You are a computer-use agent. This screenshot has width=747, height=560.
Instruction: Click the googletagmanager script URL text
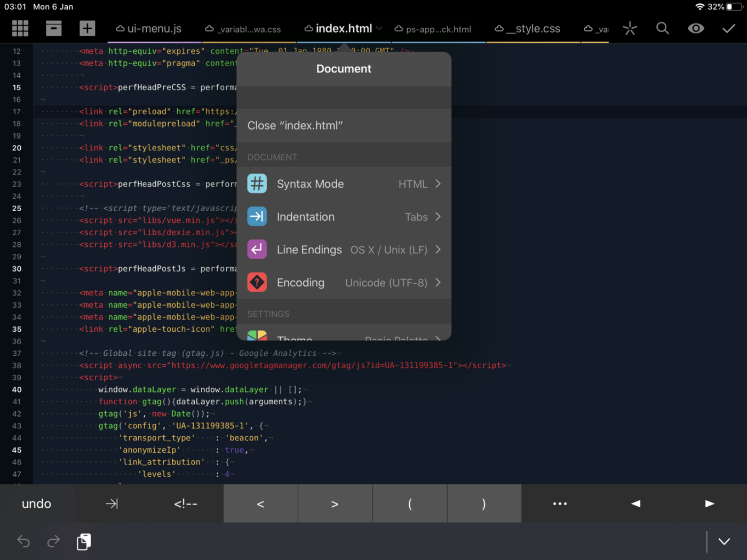[312, 365]
